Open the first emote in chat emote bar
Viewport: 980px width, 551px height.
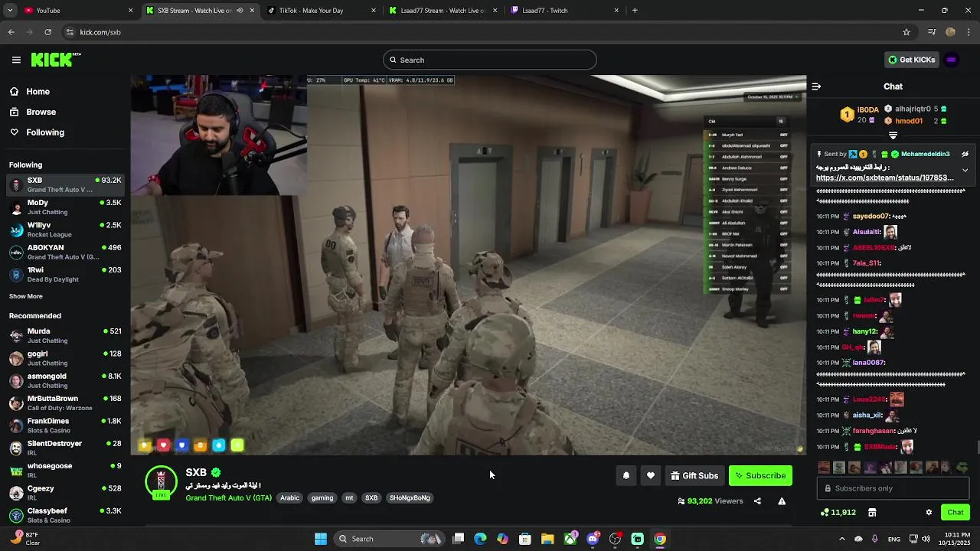824,467
